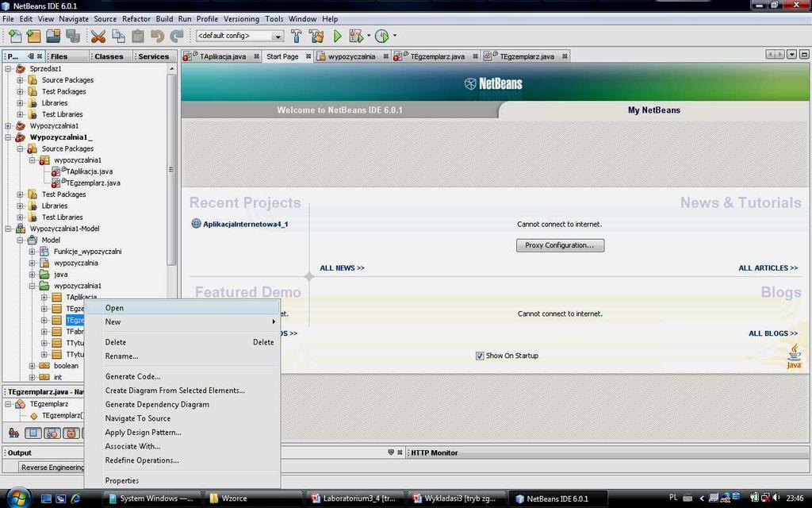
Task: Switch to the TAplikacja.java editor tab
Action: [223, 56]
